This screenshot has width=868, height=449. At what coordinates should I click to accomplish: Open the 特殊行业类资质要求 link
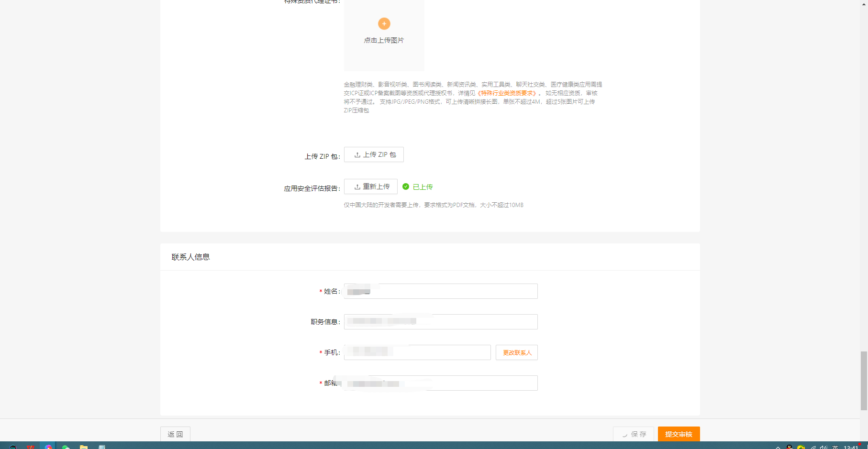click(507, 93)
